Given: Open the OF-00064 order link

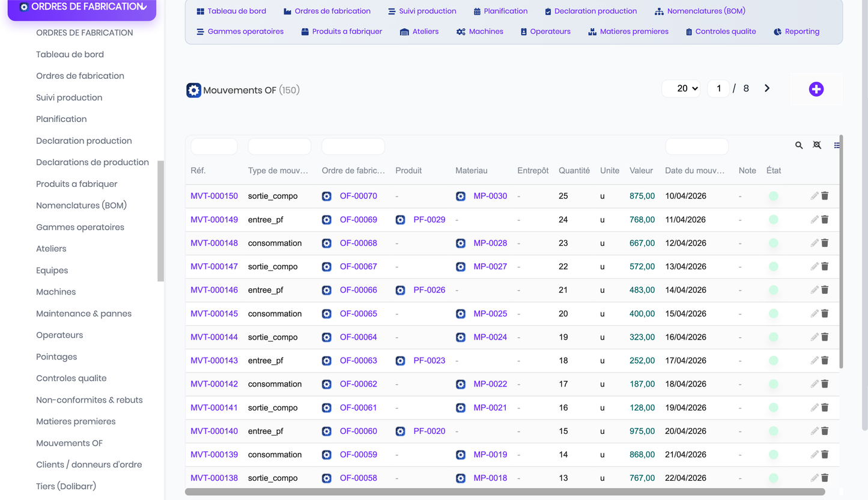Looking at the screenshot, I should pos(359,337).
